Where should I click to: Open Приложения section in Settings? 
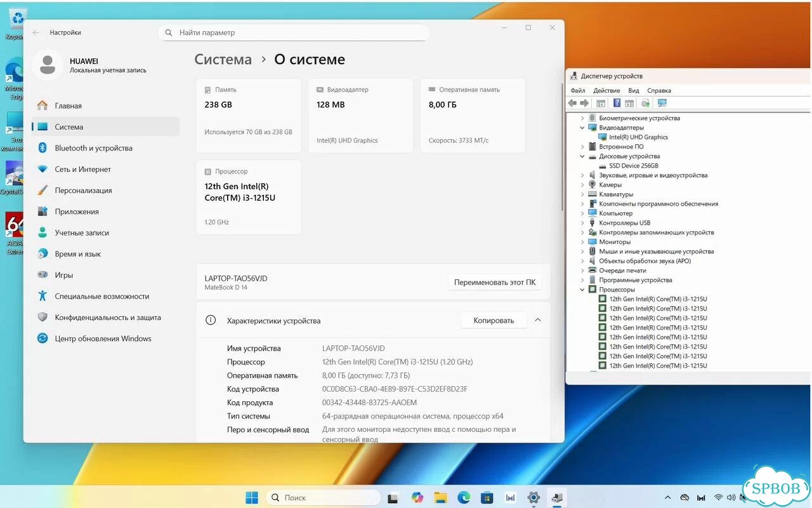point(105,211)
